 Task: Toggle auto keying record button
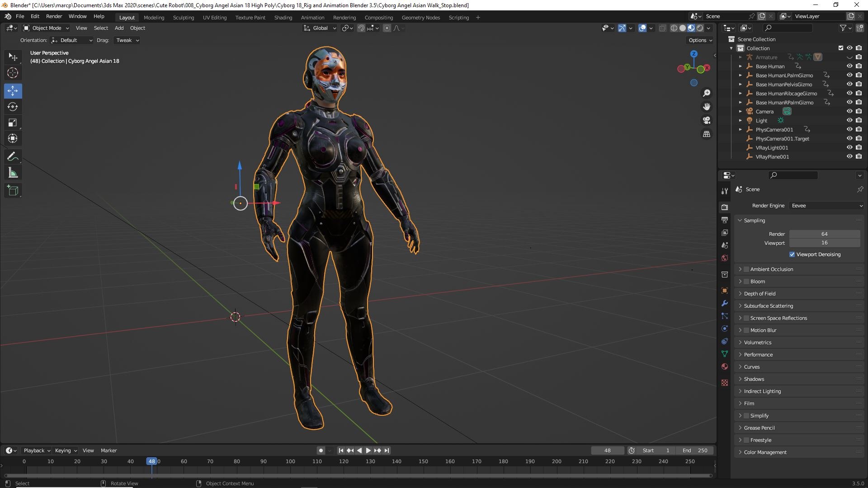[x=321, y=450]
